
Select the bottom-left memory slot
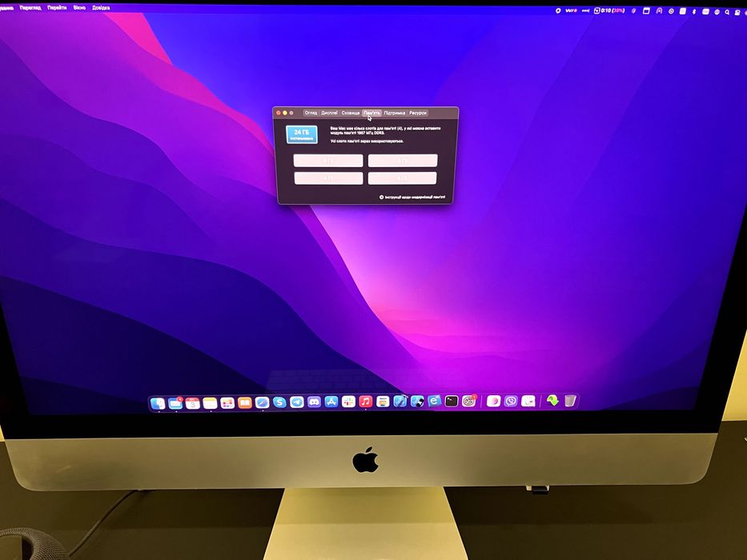[329, 178]
